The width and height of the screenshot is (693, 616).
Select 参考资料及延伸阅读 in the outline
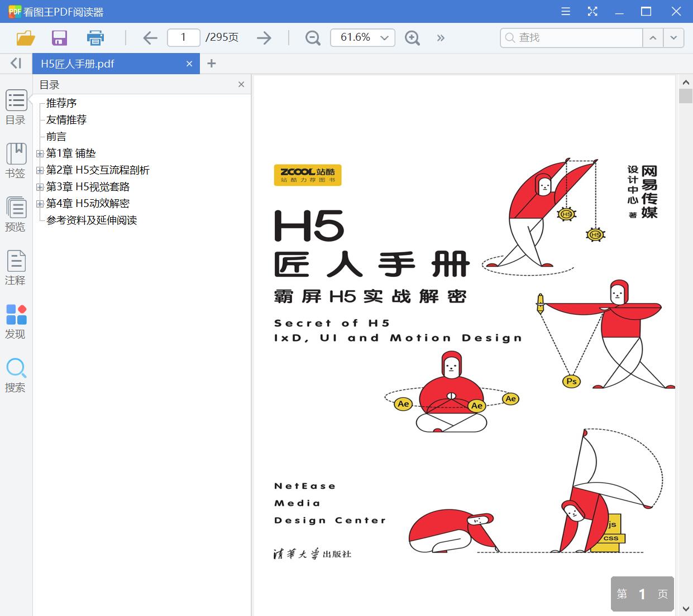coord(92,220)
